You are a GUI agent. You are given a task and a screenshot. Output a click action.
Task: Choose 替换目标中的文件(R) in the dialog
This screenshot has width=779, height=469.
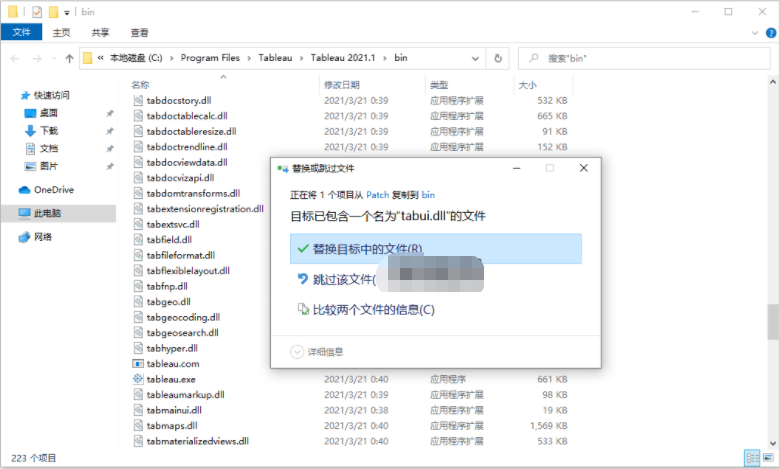click(436, 248)
